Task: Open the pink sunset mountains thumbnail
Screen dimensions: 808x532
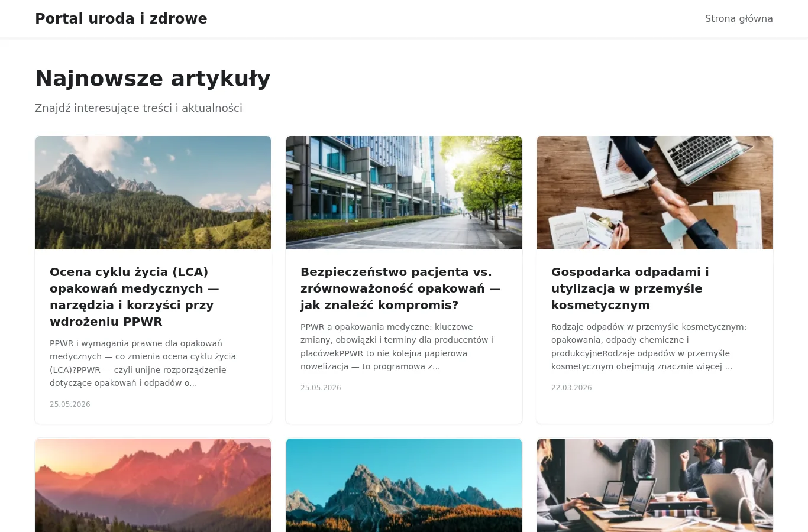Action: click(153, 485)
